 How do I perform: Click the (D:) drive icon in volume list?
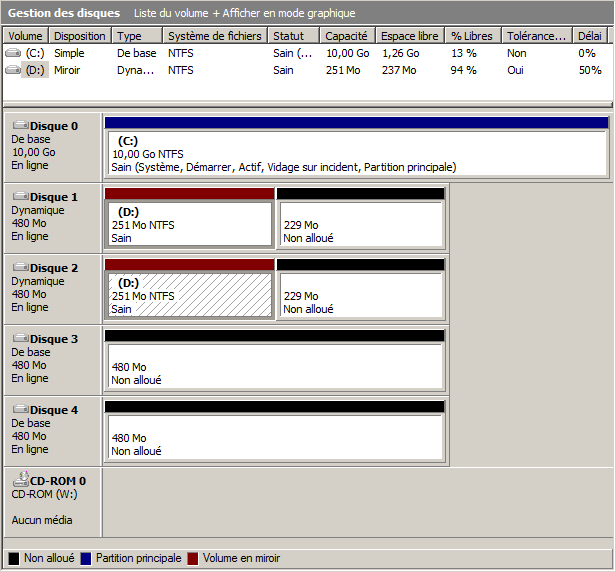tap(13, 70)
